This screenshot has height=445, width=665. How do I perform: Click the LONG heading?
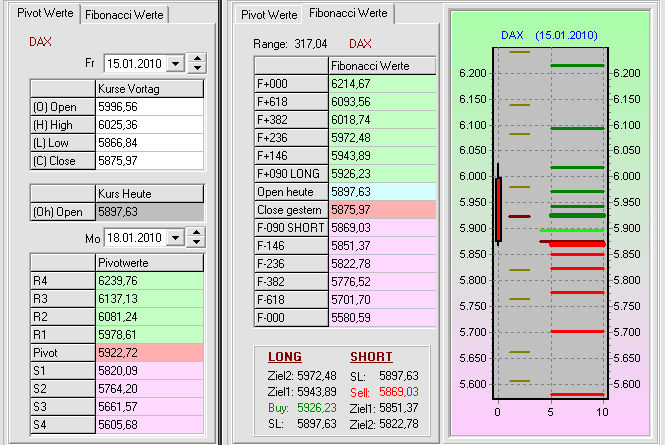click(x=285, y=357)
